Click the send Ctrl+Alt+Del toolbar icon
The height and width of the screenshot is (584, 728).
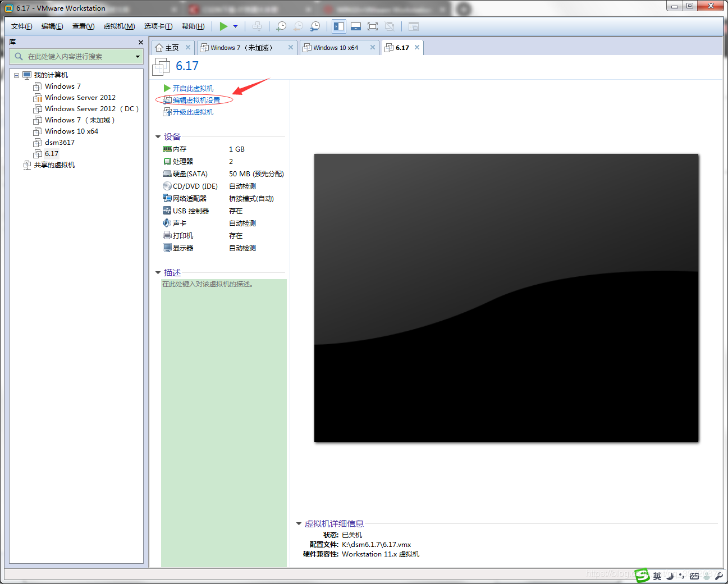pyautogui.click(x=257, y=26)
